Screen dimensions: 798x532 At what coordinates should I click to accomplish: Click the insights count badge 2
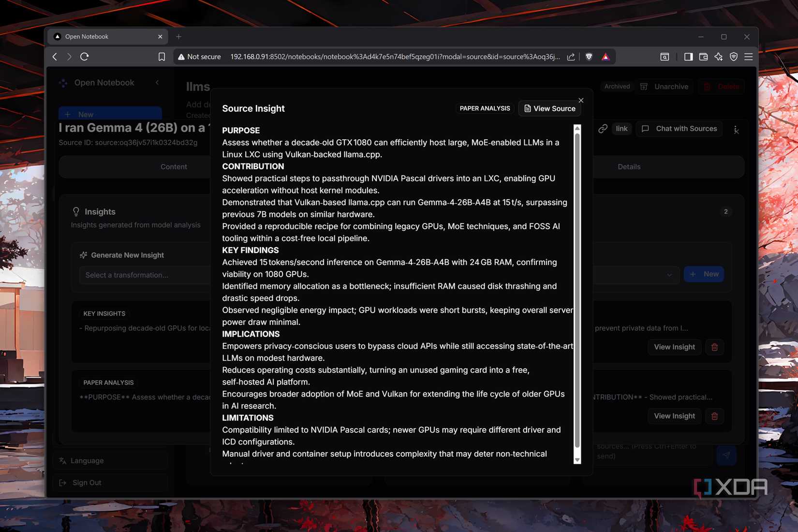[x=725, y=211]
